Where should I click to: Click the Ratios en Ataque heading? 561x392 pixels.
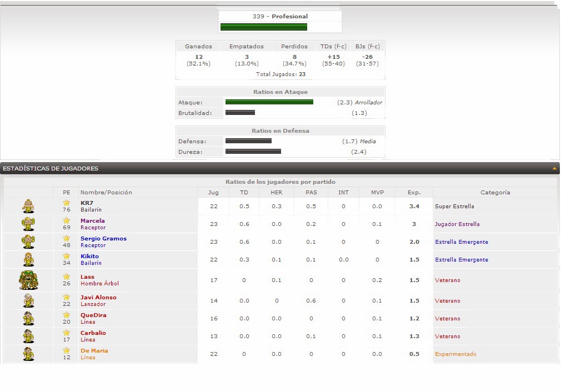tap(280, 92)
